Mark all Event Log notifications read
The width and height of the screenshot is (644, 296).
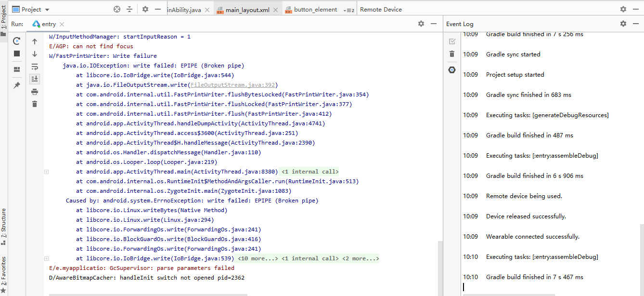(451, 41)
